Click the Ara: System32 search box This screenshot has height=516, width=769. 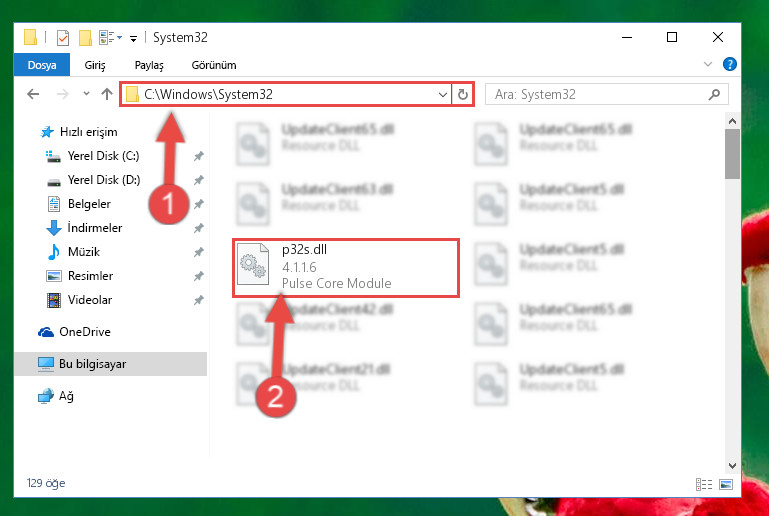pyautogui.click(x=607, y=94)
